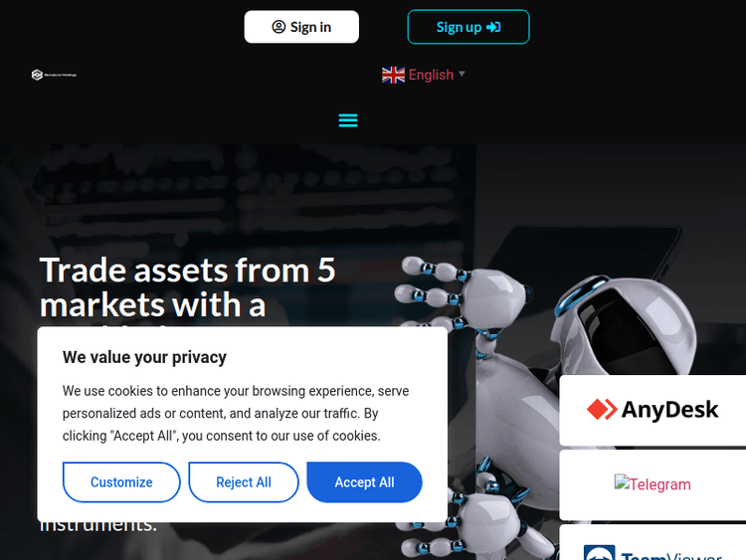This screenshot has height=560, width=746.
Task: Click the Sign up button
Action: click(468, 27)
